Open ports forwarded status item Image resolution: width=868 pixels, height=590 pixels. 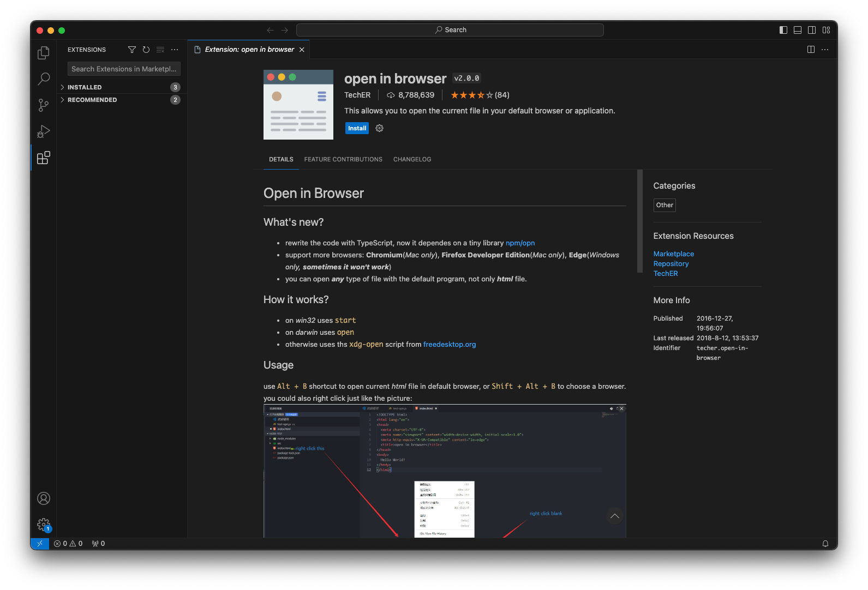98,544
